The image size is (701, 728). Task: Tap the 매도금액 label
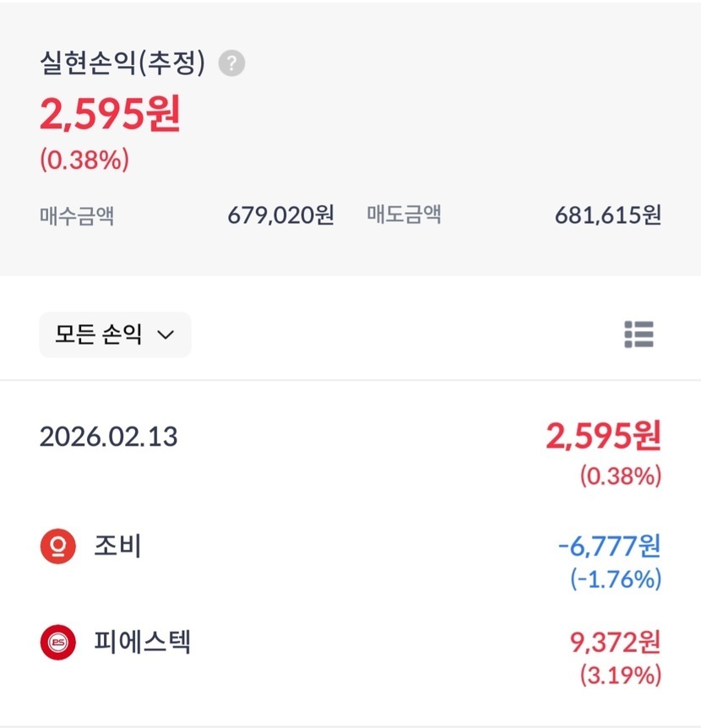404,215
